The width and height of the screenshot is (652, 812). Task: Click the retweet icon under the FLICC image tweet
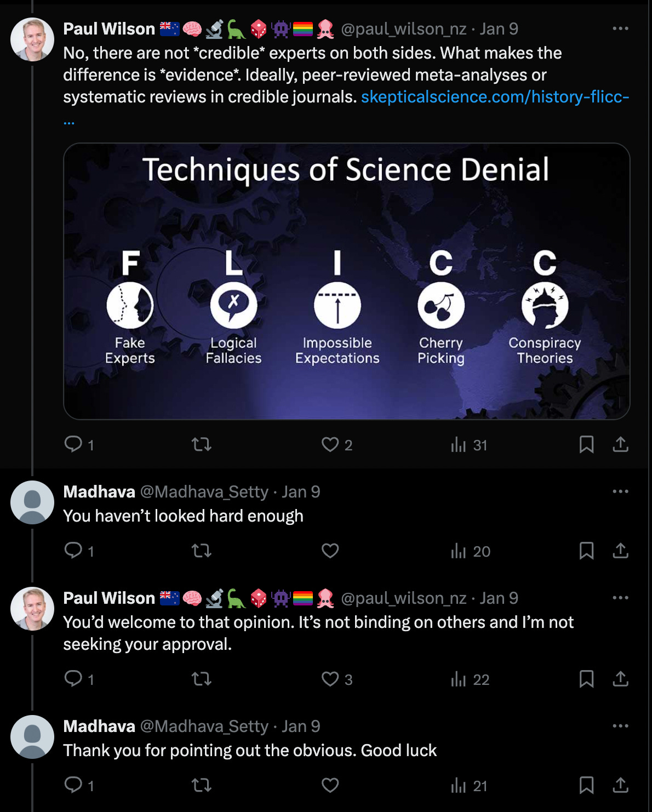click(202, 445)
